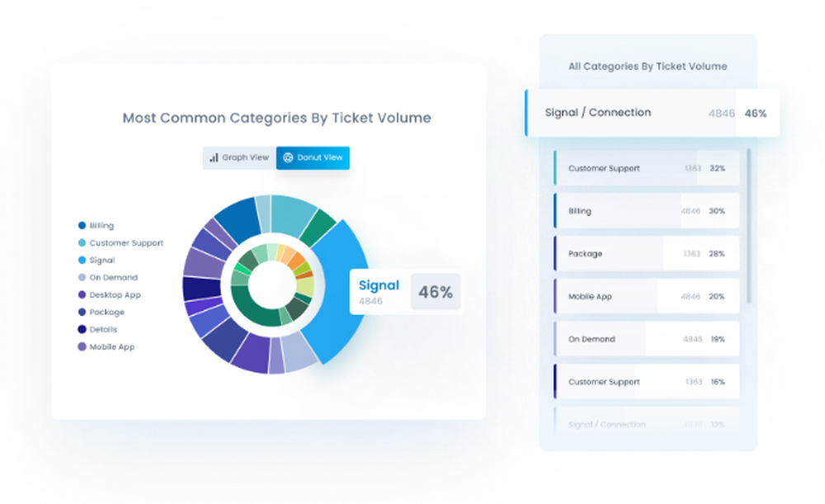Select the On Demand 19% row
Screen dimensions: 825x504
pyautogui.click(x=646, y=339)
